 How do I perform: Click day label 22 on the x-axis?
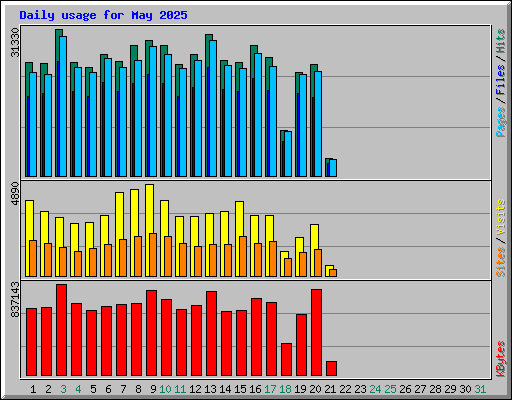[x=345, y=389]
